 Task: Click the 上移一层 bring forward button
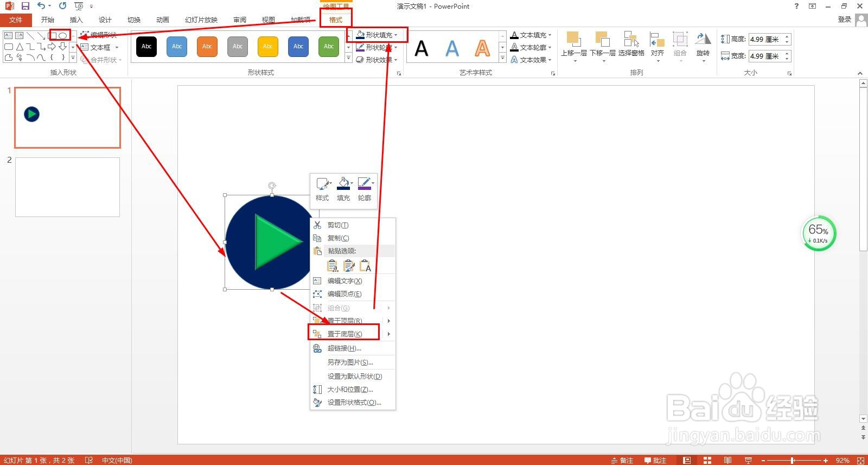click(574, 46)
